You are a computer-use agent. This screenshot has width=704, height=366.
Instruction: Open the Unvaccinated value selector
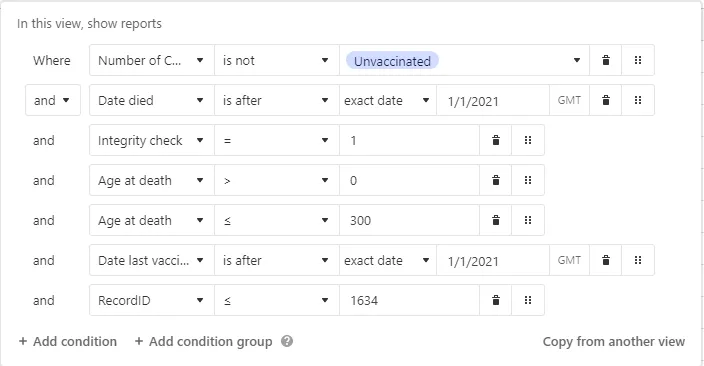464,60
